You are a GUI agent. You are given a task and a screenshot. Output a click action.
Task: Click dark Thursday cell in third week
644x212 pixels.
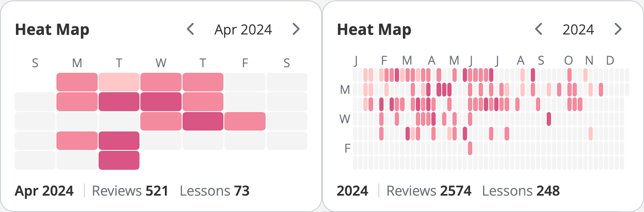(203, 121)
